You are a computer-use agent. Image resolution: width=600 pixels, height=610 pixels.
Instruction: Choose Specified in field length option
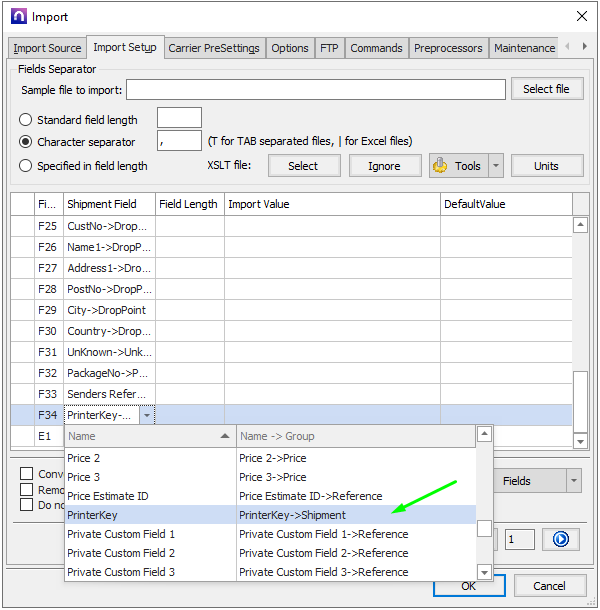pyautogui.click(x=27, y=166)
